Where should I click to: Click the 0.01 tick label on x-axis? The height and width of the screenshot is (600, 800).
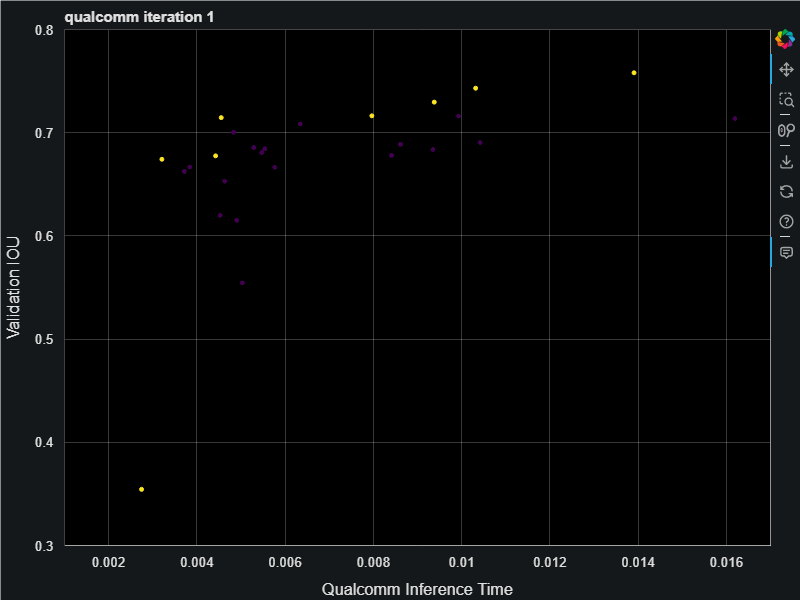[x=461, y=563]
